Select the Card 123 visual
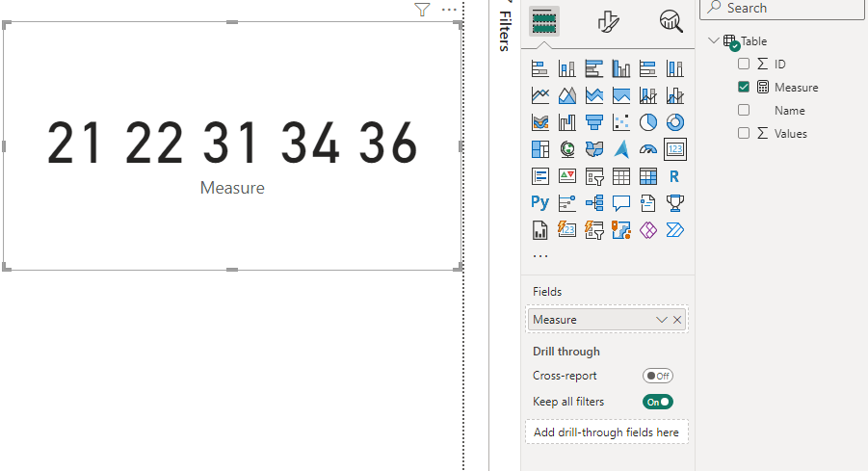The height and width of the screenshot is (471, 868). click(x=674, y=149)
